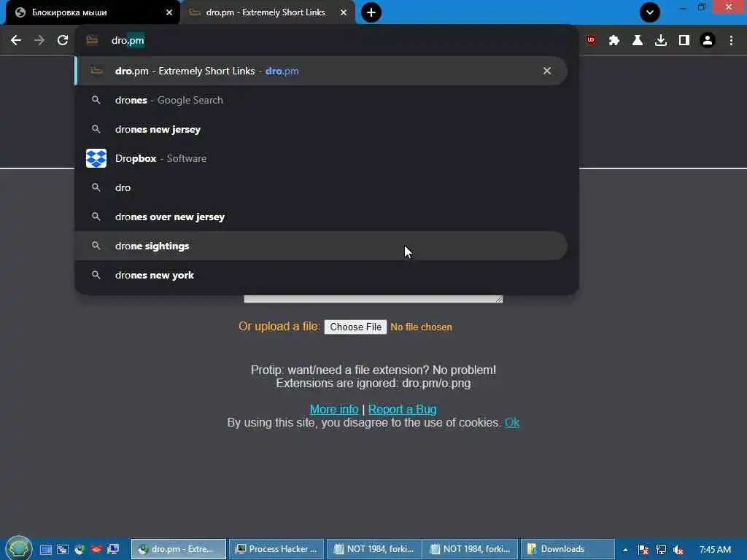747x560 pixels.
Task: Open the three-dot Chrome menu
Action: point(731,41)
